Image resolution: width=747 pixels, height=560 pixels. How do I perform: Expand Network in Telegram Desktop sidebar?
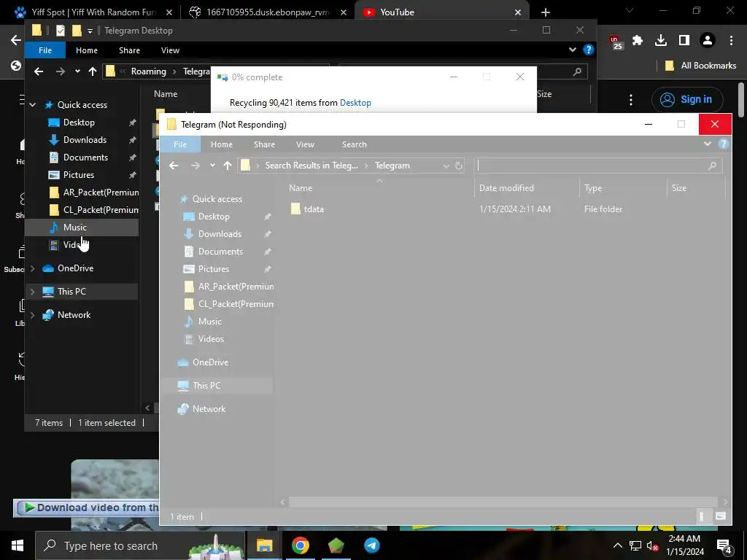(32, 315)
